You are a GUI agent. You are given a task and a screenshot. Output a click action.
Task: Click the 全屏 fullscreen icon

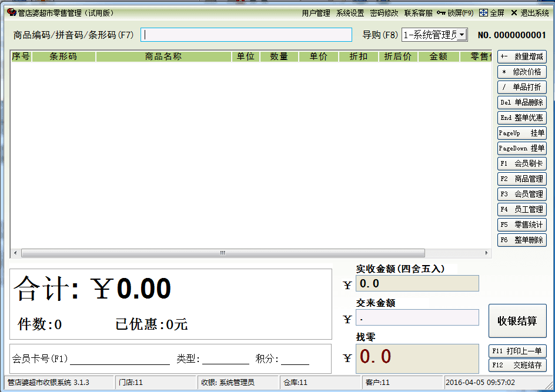(x=483, y=13)
